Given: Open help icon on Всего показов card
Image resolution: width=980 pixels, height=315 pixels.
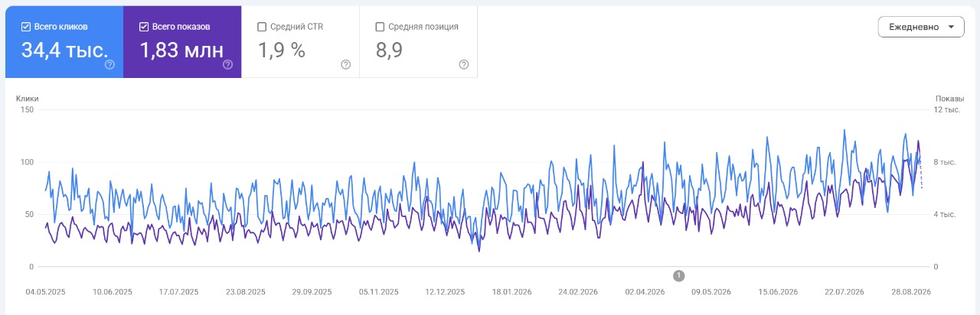Looking at the screenshot, I should click(227, 65).
